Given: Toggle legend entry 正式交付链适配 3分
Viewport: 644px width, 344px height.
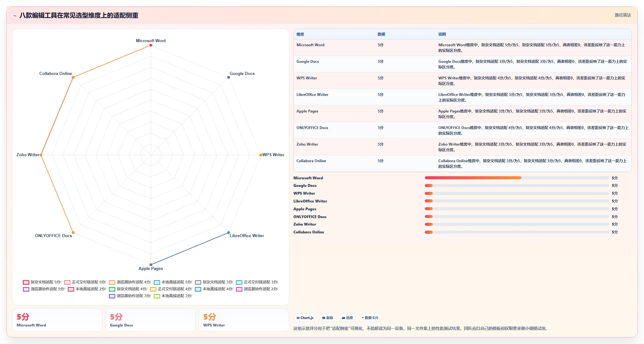Looking at the screenshot, I should (257, 282).
